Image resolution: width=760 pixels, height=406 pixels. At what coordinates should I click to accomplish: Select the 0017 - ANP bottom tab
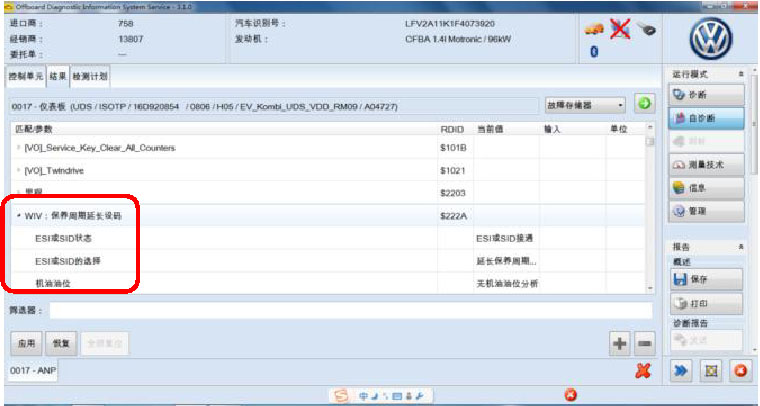click(x=32, y=371)
